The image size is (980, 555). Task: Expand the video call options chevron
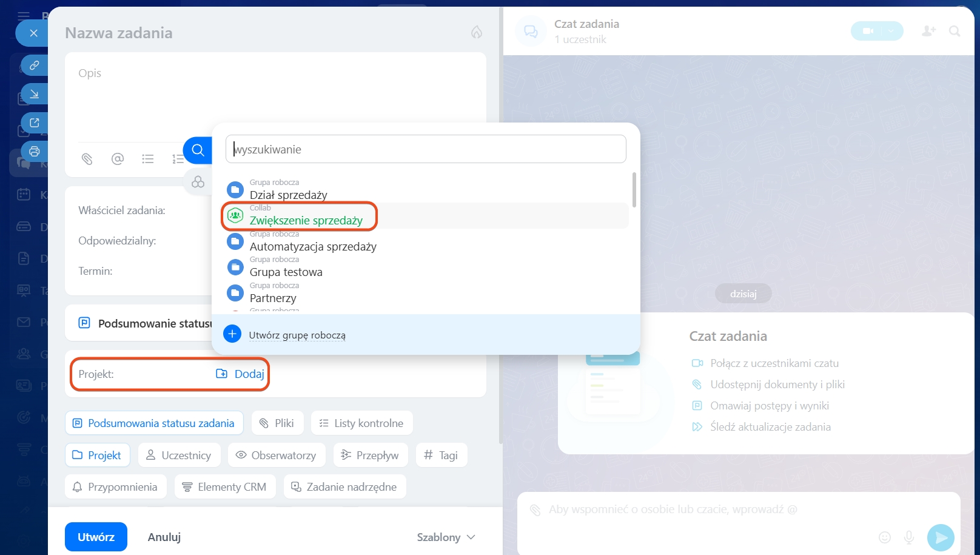[891, 31]
